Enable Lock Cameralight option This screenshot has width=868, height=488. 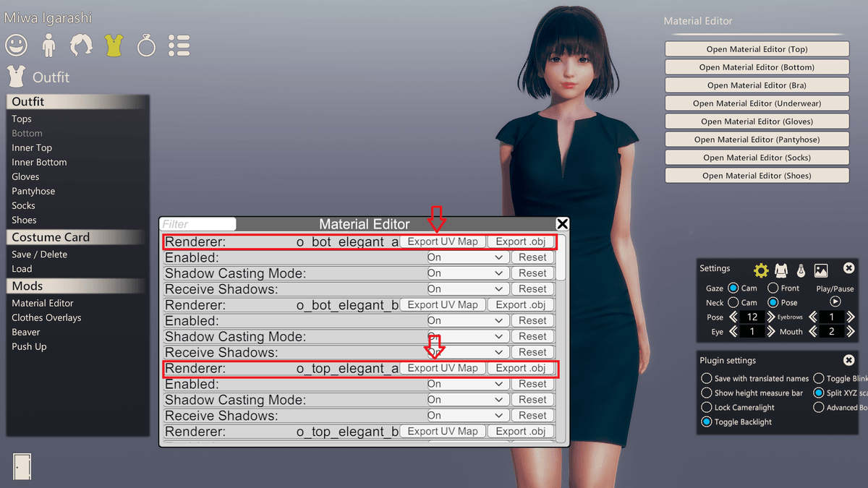coord(706,408)
